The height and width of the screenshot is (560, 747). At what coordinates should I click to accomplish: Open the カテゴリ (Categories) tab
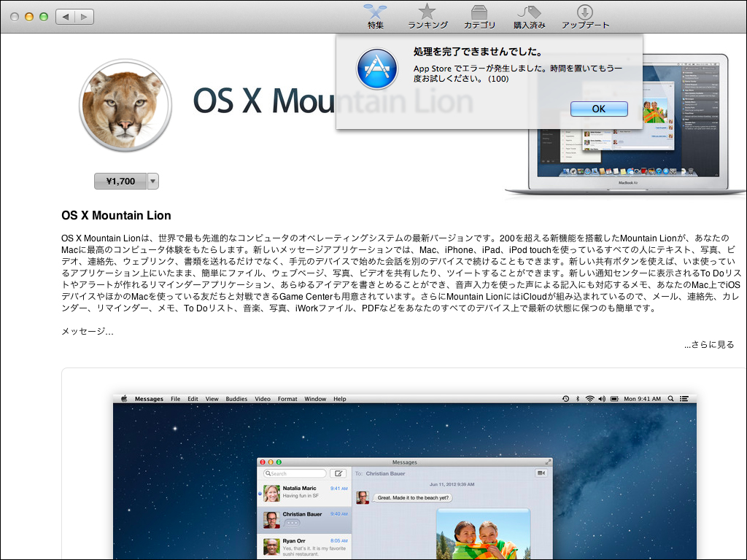479,17
